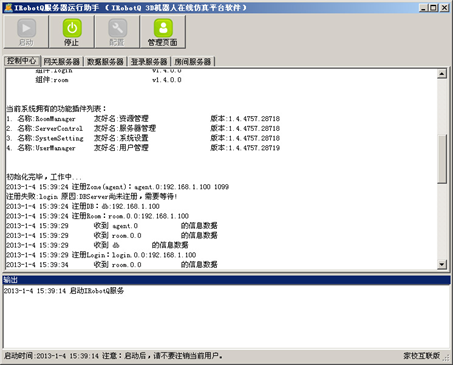The image size is (453, 365).
Task: Click the greyed 启动 play icon
Action: (26, 28)
